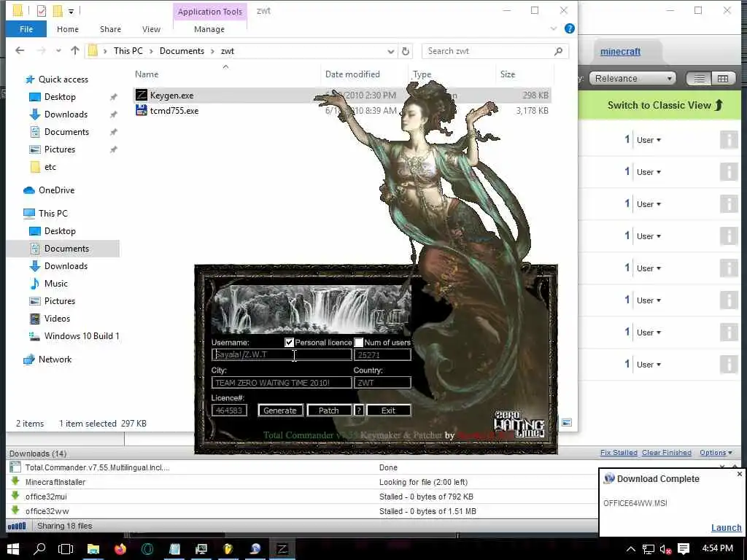Click the Launch link in download popup

pos(726,528)
